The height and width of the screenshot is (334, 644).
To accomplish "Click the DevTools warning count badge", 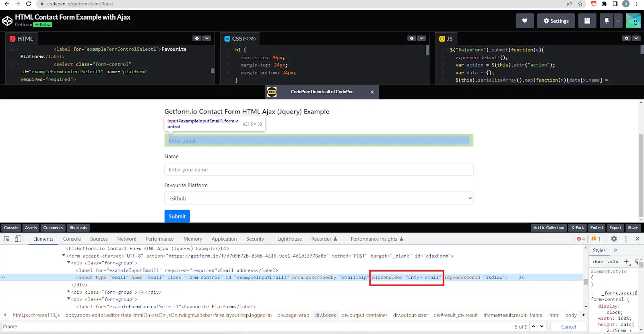I will pyautogui.click(x=596, y=239).
